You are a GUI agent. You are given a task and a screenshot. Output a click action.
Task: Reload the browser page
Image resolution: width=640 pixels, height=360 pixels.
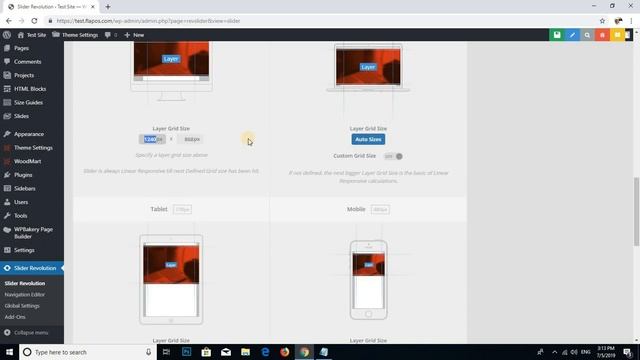pyautogui.click(x=34, y=21)
